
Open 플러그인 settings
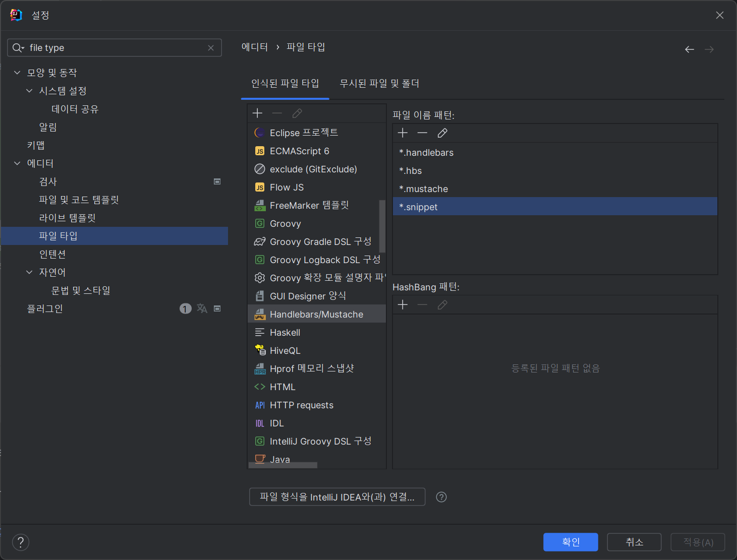(x=45, y=308)
